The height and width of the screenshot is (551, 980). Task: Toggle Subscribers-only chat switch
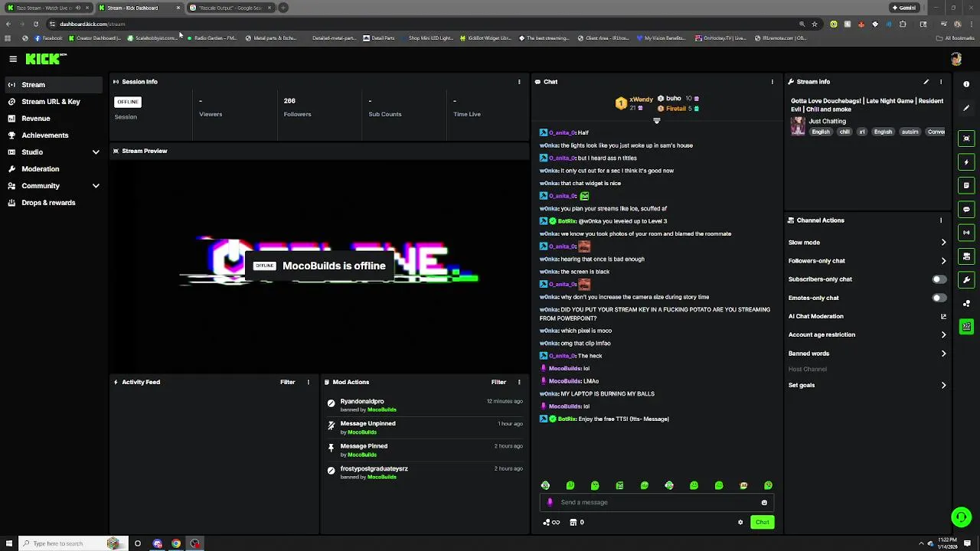[x=939, y=279]
